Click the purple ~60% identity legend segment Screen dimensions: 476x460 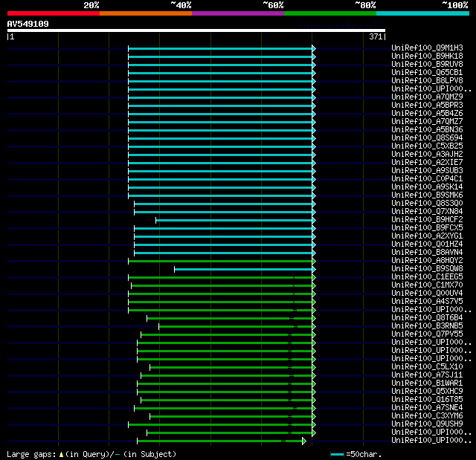238,13
